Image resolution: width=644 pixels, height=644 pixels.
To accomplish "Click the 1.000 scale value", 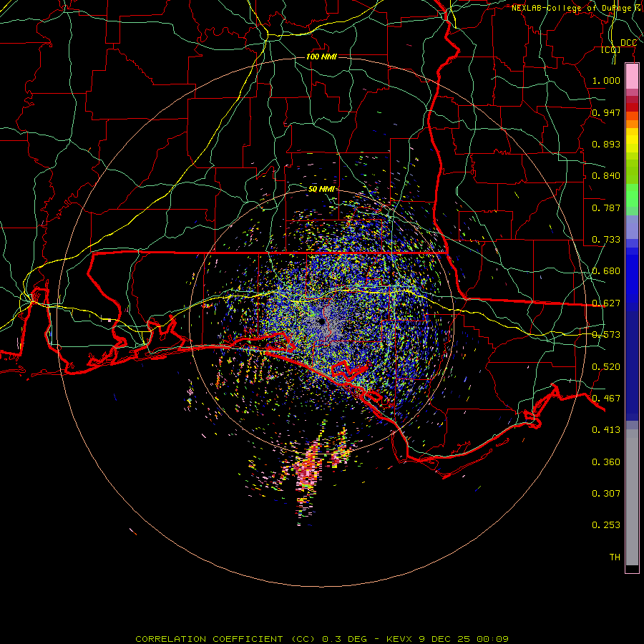I will pyautogui.click(x=606, y=80).
